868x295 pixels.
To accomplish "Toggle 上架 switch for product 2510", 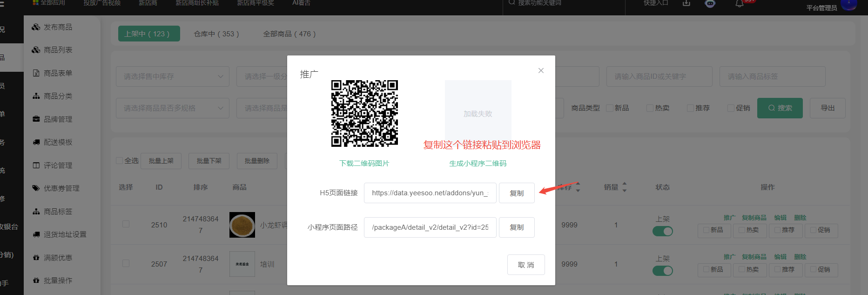I will click(x=662, y=231).
